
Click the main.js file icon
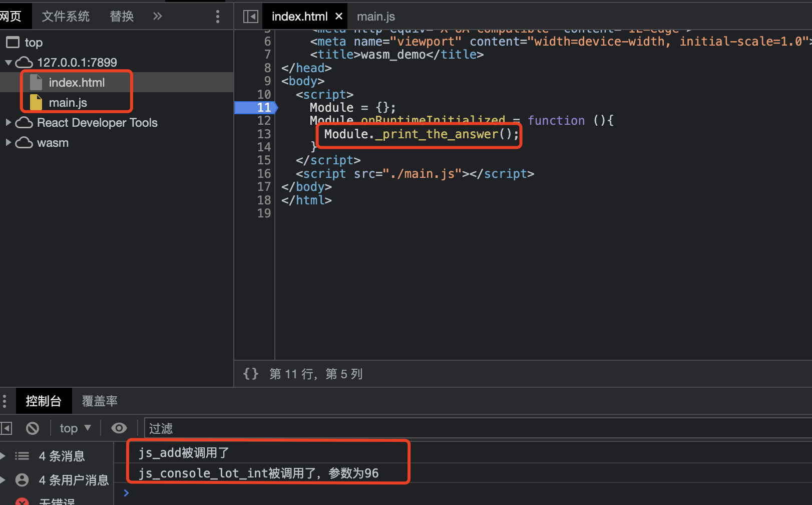click(36, 102)
